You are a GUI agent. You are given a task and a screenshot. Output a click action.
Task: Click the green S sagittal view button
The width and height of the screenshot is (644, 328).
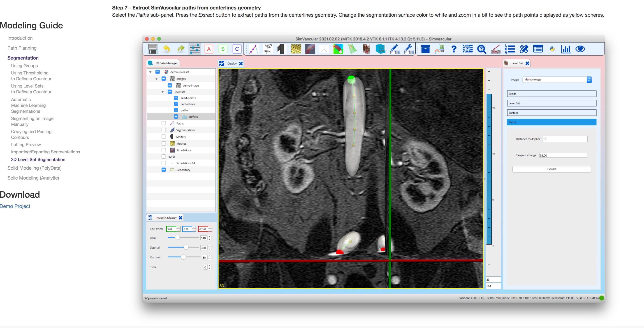(223, 49)
